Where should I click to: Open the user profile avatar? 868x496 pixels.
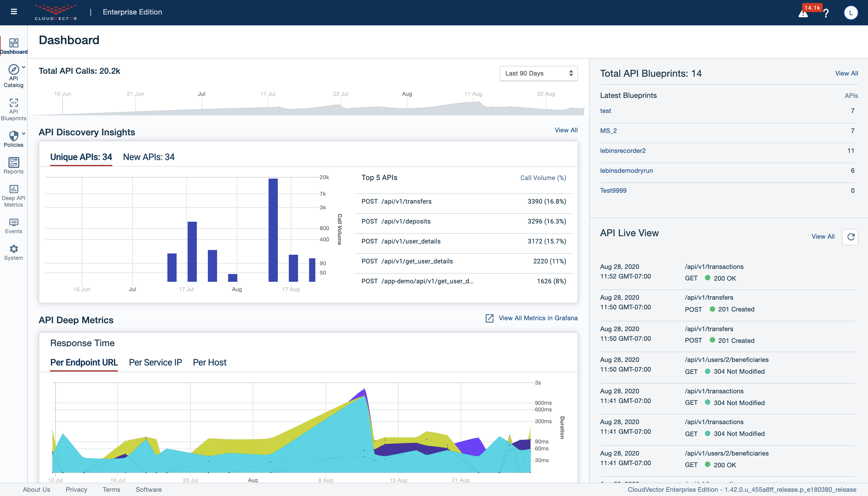850,13
